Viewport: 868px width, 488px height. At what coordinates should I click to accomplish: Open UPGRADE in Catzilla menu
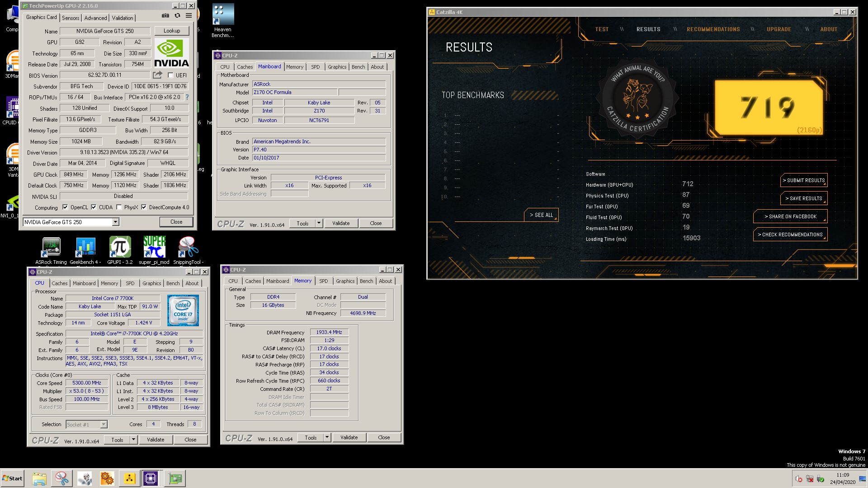779,29
